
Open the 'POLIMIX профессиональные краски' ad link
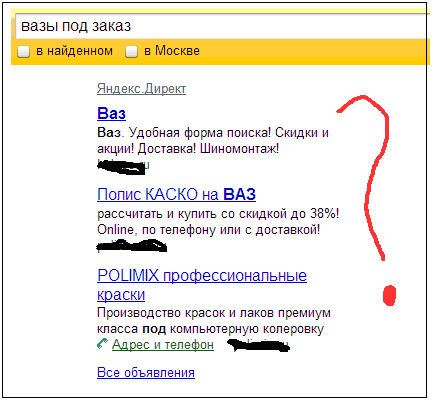pyautogui.click(x=202, y=285)
